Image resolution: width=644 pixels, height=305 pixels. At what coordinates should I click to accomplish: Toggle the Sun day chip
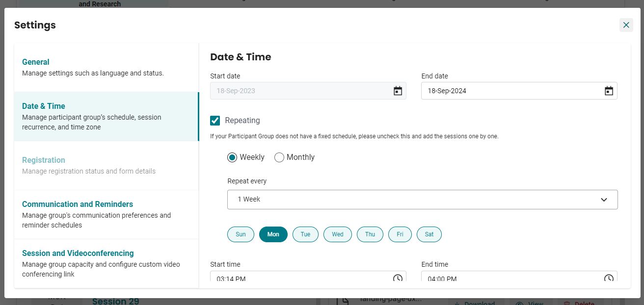(241, 234)
